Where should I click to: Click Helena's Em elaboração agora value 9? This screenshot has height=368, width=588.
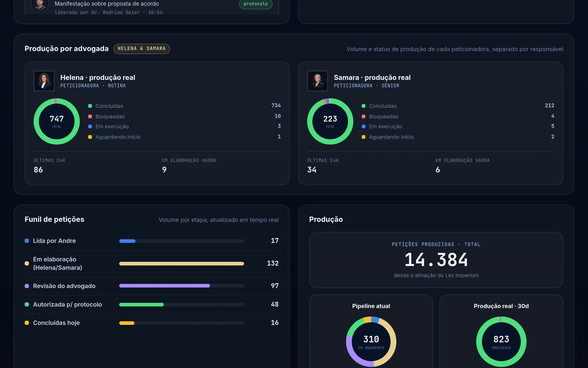(x=164, y=170)
